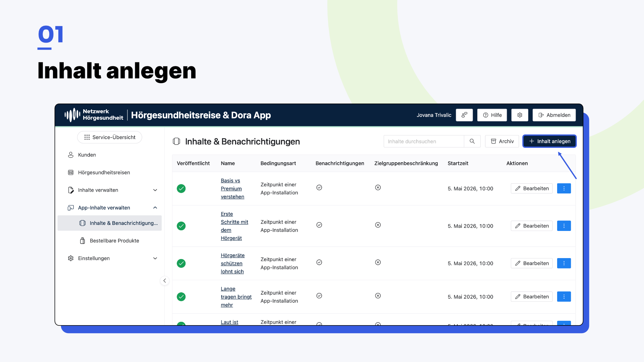Open more actions menu for Erste Schritte
The width and height of the screenshot is (644, 362).
pyautogui.click(x=564, y=226)
